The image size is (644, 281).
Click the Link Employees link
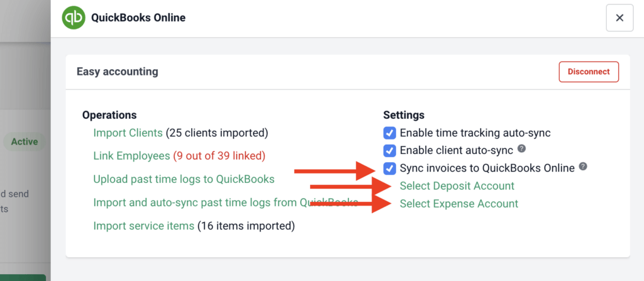point(131,155)
